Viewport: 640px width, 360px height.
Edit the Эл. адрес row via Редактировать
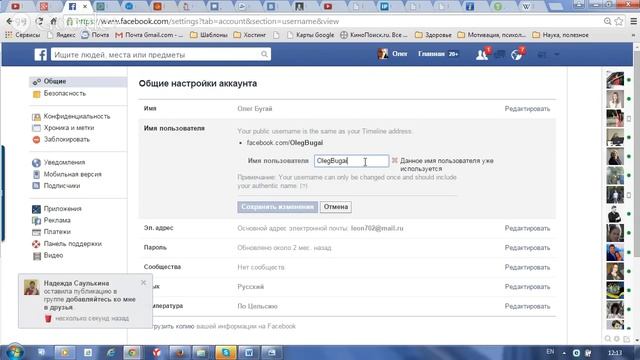(x=527, y=229)
